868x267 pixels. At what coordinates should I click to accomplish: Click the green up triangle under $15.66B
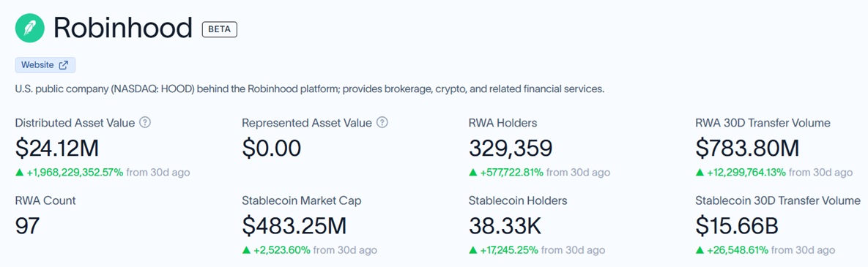pyautogui.click(x=700, y=250)
